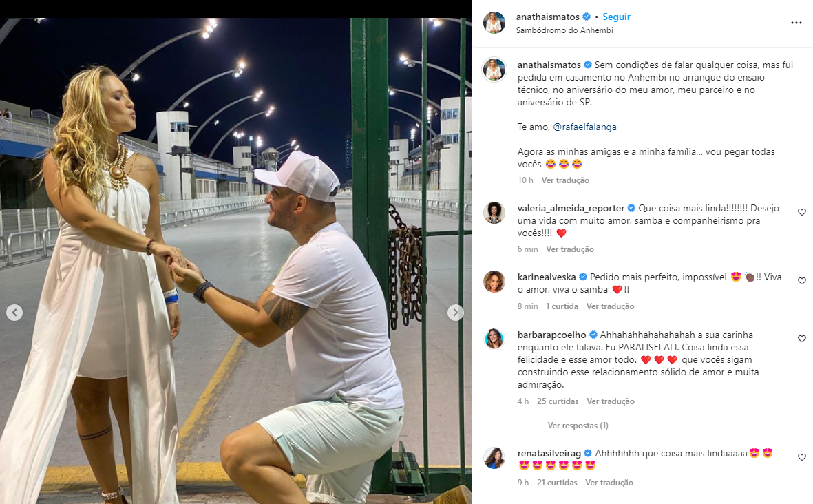Click valeria_almeida_reporter's avatar

pos(494,213)
